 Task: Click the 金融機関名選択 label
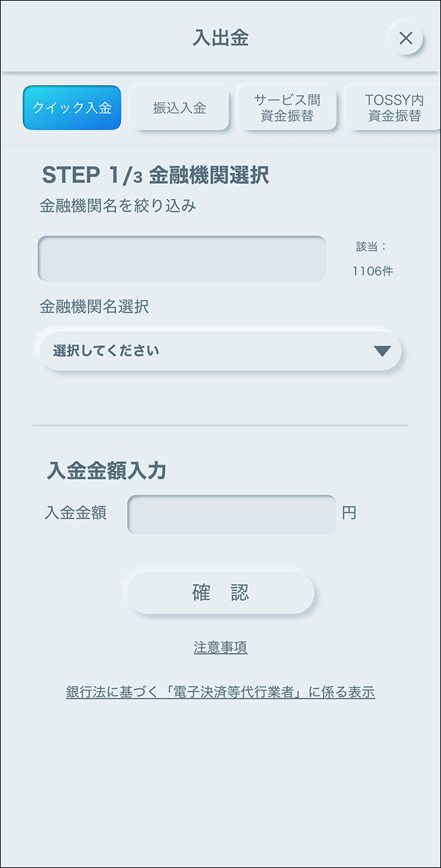tap(94, 307)
